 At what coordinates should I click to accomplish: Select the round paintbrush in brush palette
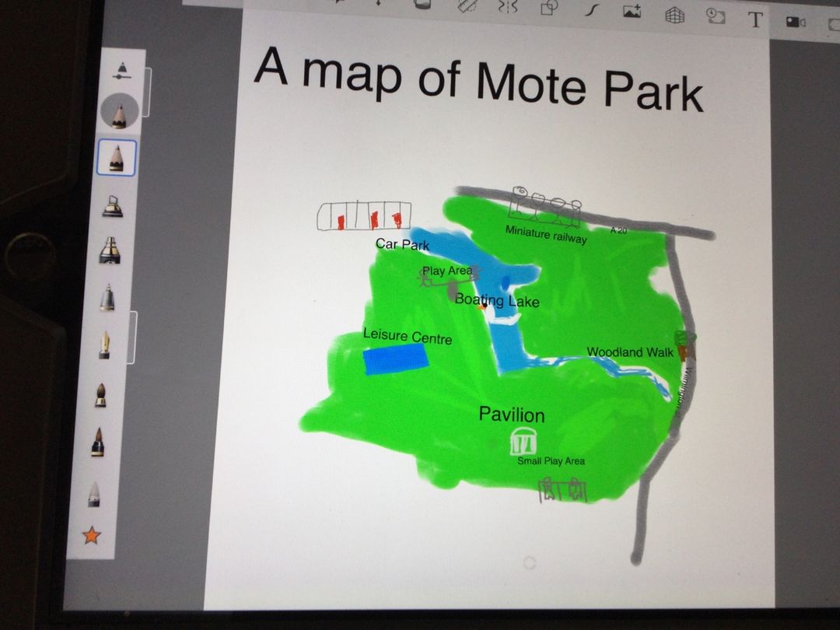pyautogui.click(x=100, y=394)
